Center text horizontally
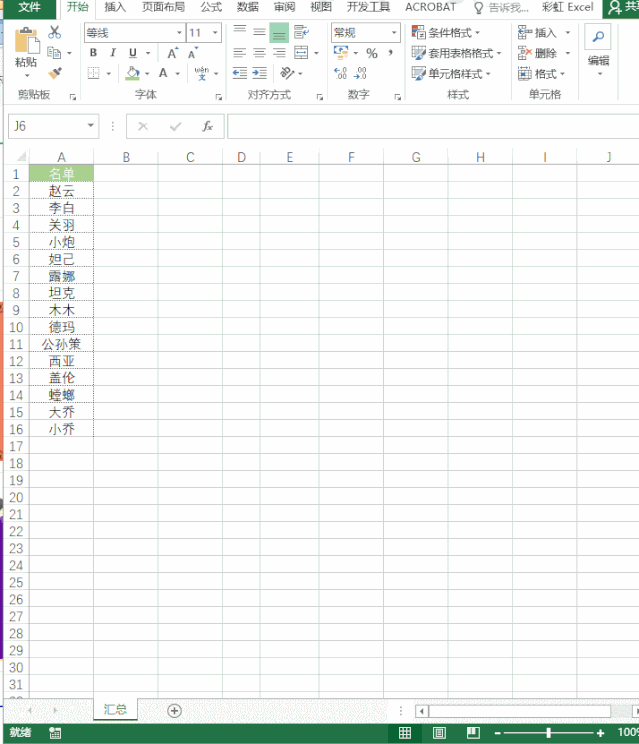639x744 pixels. (x=259, y=53)
